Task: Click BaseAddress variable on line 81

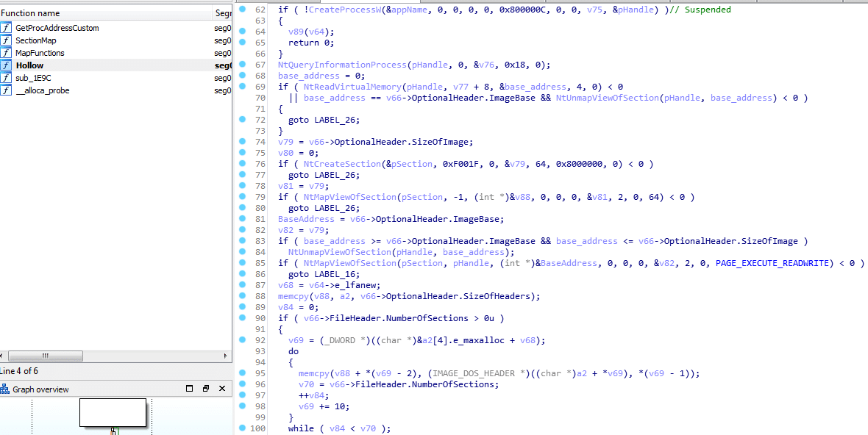Action: click(x=305, y=219)
